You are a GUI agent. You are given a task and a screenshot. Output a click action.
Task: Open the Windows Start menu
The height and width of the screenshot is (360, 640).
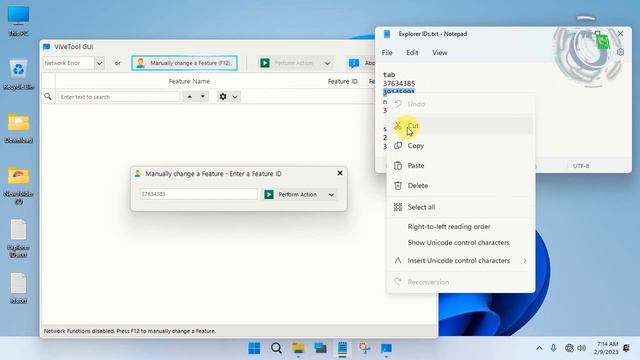point(254,348)
